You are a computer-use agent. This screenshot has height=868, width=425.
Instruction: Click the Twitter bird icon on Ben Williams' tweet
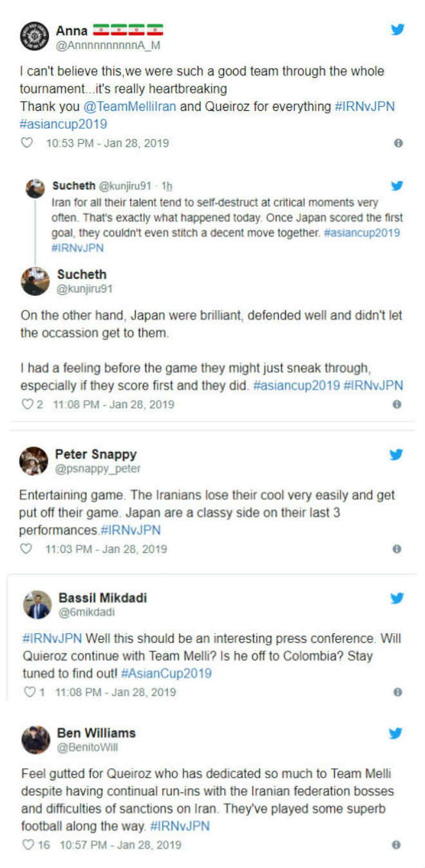396,733
